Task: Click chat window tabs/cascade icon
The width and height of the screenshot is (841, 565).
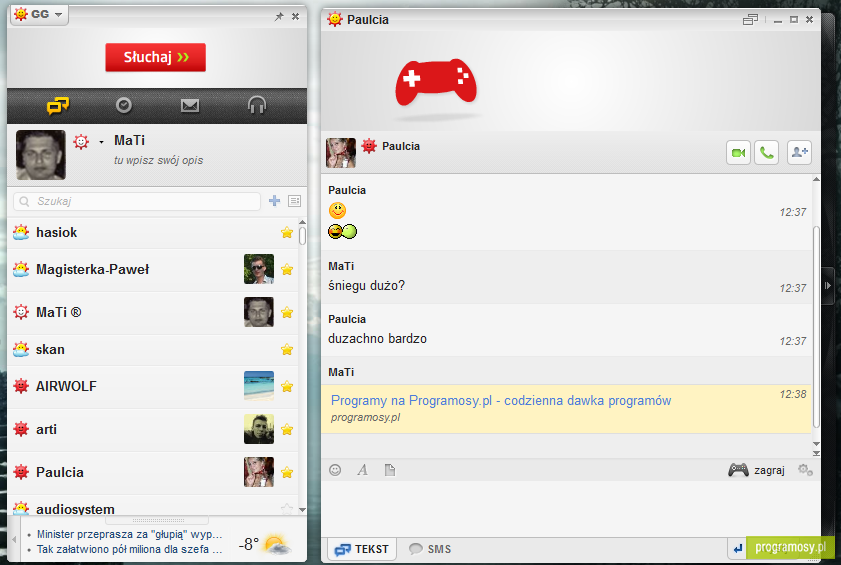Action: (x=750, y=20)
